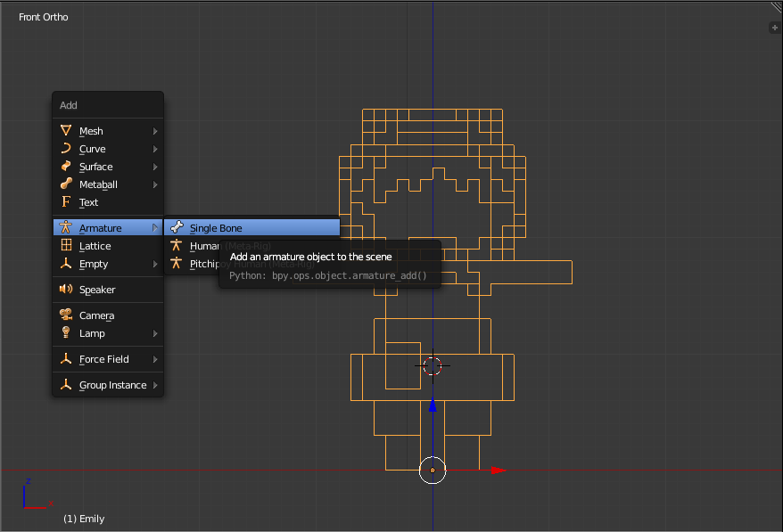Select the Lamp menu entry
The image size is (783, 532).
pyautogui.click(x=108, y=333)
